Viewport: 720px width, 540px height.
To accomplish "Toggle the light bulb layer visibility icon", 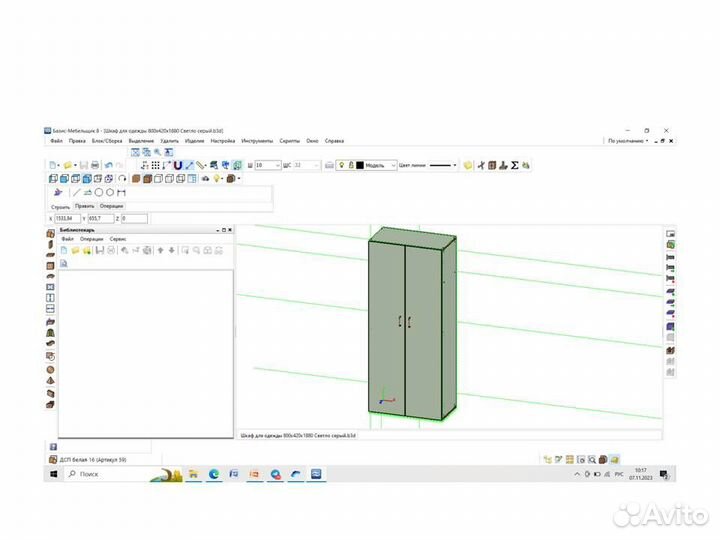I will pyautogui.click(x=340, y=165).
